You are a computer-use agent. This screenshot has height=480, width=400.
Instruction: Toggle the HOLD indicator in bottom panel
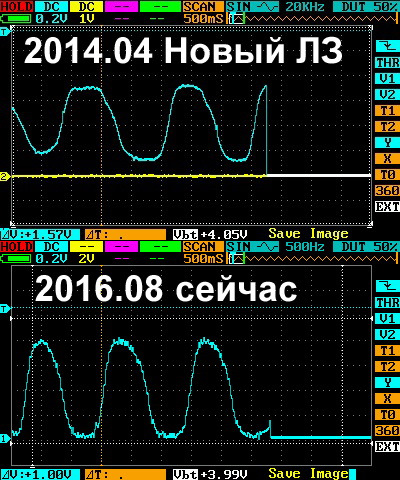(17, 246)
